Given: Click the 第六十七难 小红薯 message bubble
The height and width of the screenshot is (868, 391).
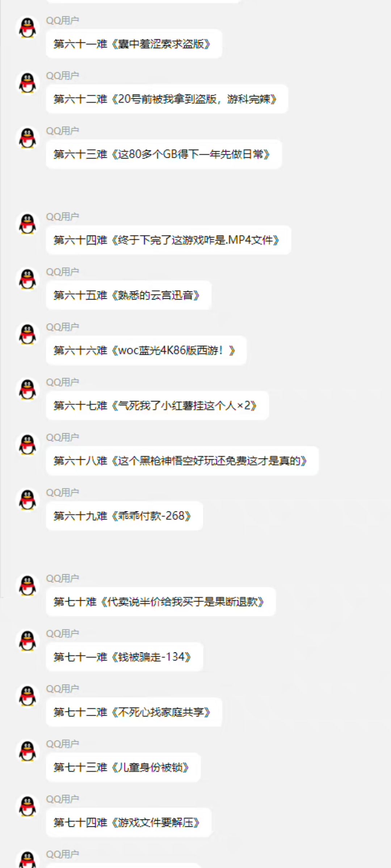Looking at the screenshot, I should [157, 405].
